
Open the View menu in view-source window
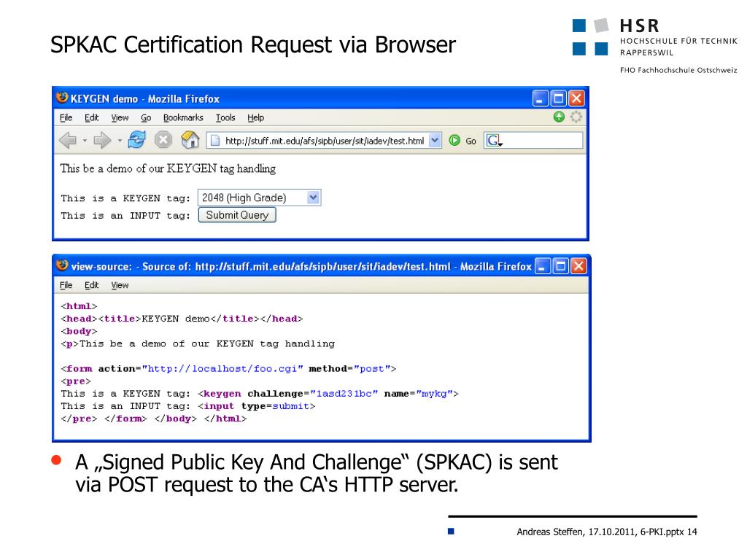120,285
